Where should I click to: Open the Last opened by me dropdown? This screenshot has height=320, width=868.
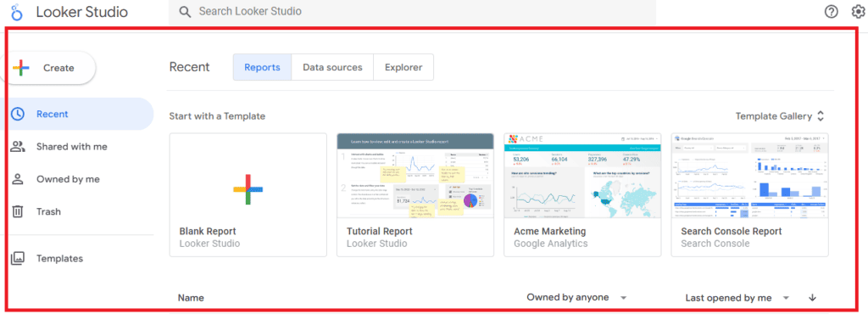(x=737, y=298)
